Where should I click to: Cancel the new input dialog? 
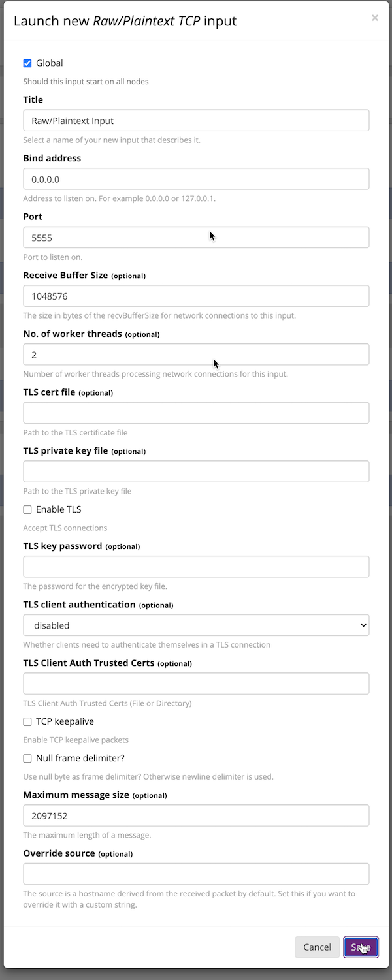pos(317,947)
